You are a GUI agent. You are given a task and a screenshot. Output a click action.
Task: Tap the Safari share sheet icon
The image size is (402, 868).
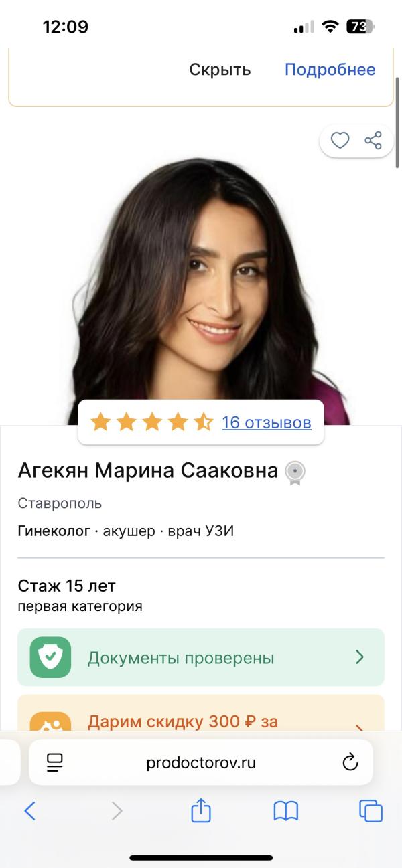[201, 810]
